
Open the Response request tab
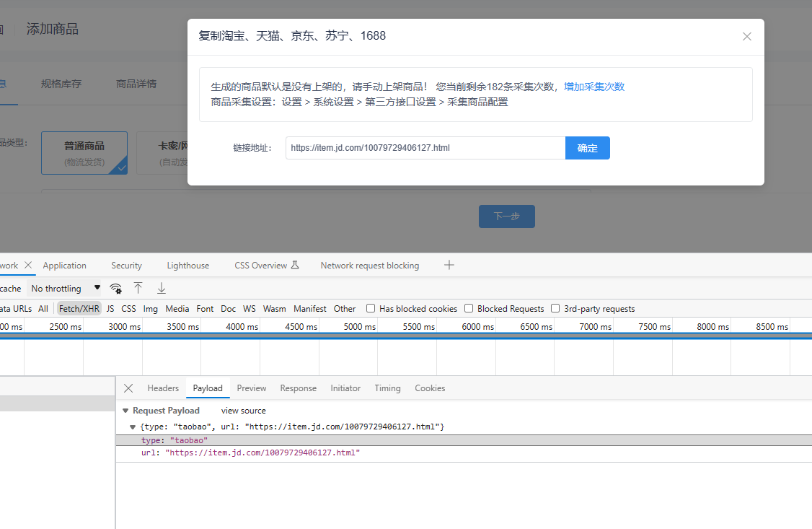click(x=299, y=388)
